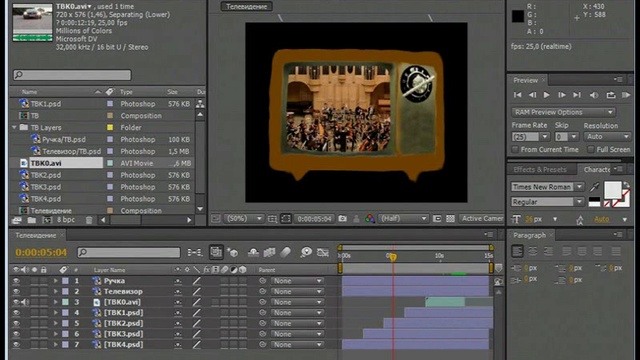The width and height of the screenshot is (640, 360).
Task: Open composition mini-flowchart icon
Action: (x=194, y=253)
